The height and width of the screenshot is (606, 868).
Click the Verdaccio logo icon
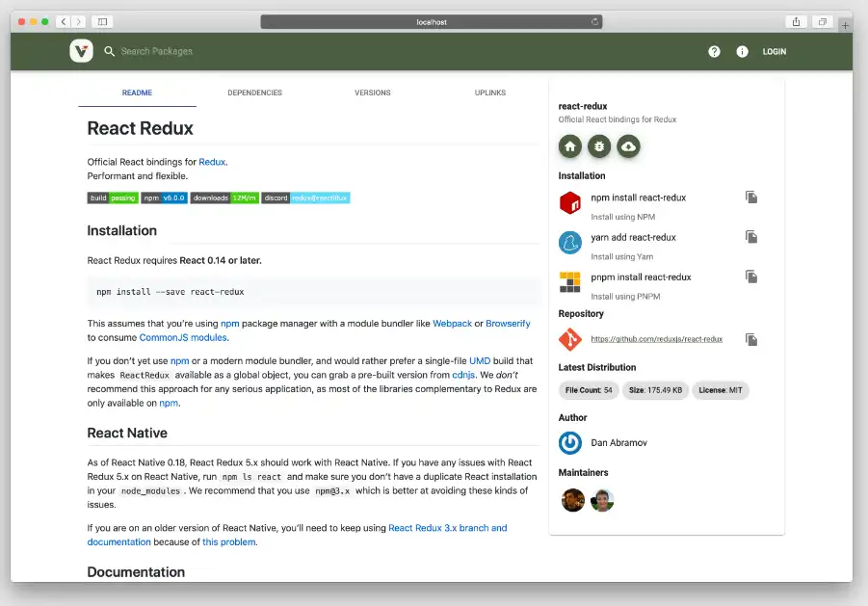[81, 51]
